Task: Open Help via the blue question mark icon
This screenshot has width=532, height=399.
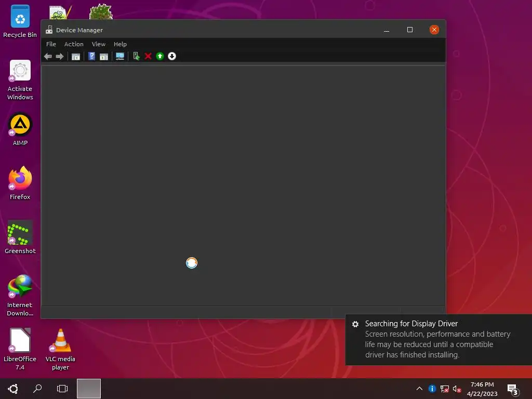Action: (x=91, y=56)
